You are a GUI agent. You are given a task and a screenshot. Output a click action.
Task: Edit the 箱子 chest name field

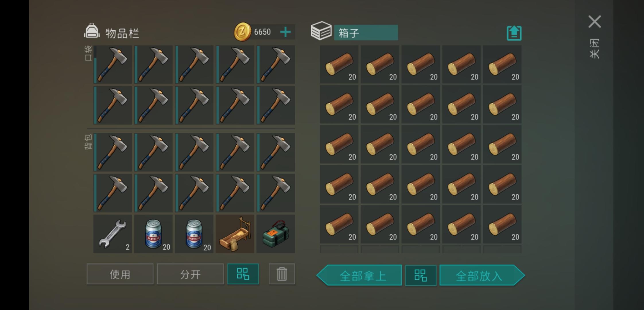point(366,32)
